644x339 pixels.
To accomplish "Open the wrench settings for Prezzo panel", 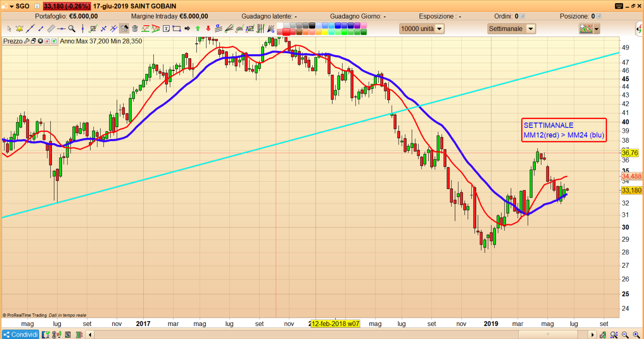I will (x=27, y=41).
